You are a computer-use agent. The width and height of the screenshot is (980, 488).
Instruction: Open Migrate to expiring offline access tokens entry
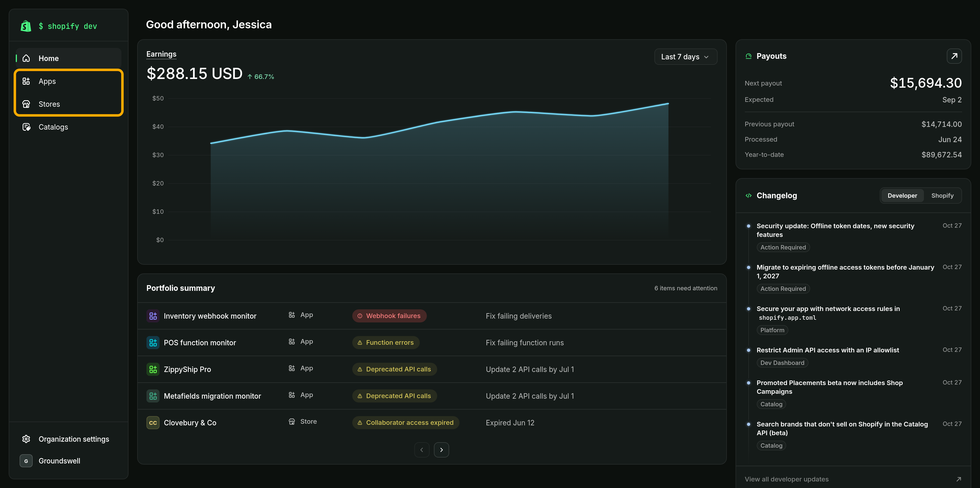pos(845,272)
